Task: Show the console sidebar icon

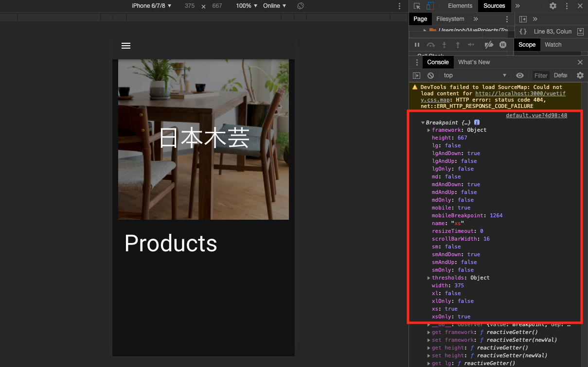Action: (417, 75)
